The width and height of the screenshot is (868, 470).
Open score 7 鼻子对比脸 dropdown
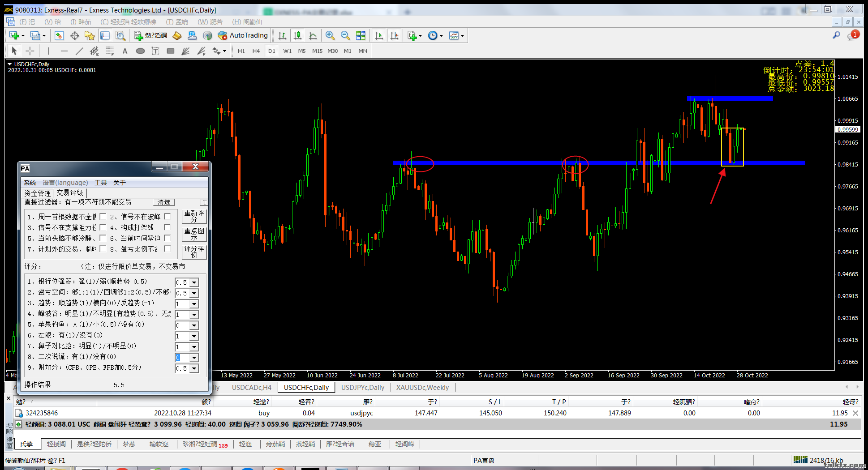pyautogui.click(x=194, y=347)
